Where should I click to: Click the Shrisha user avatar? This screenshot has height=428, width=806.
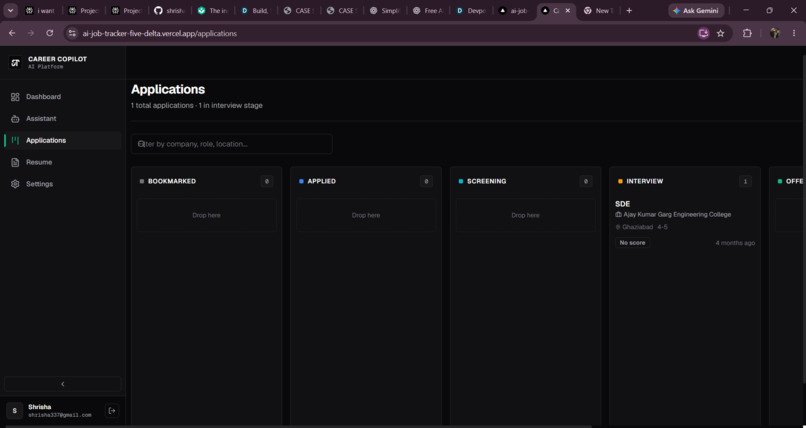click(x=14, y=411)
